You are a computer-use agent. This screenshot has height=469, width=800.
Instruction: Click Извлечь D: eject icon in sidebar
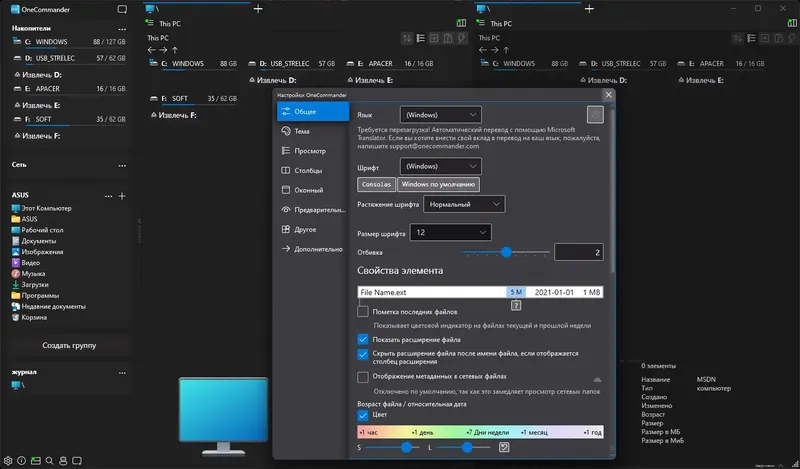tap(17, 74)
